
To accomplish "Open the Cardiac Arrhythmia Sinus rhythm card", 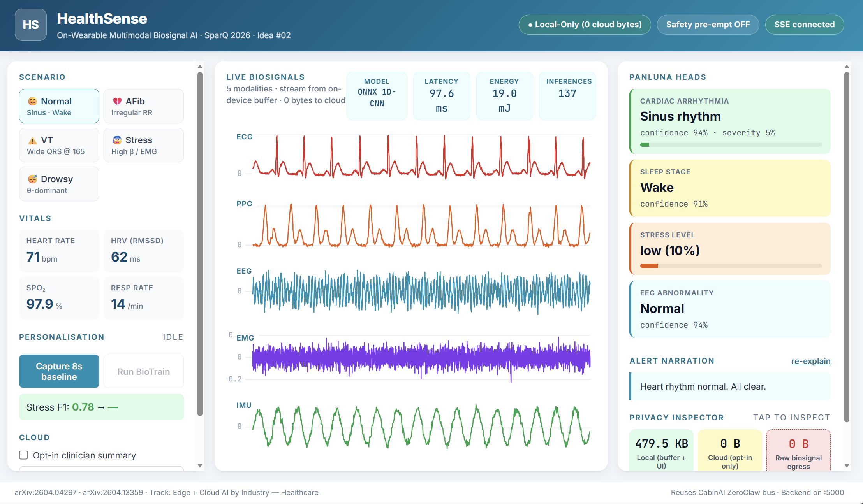I will coord(730,121).
